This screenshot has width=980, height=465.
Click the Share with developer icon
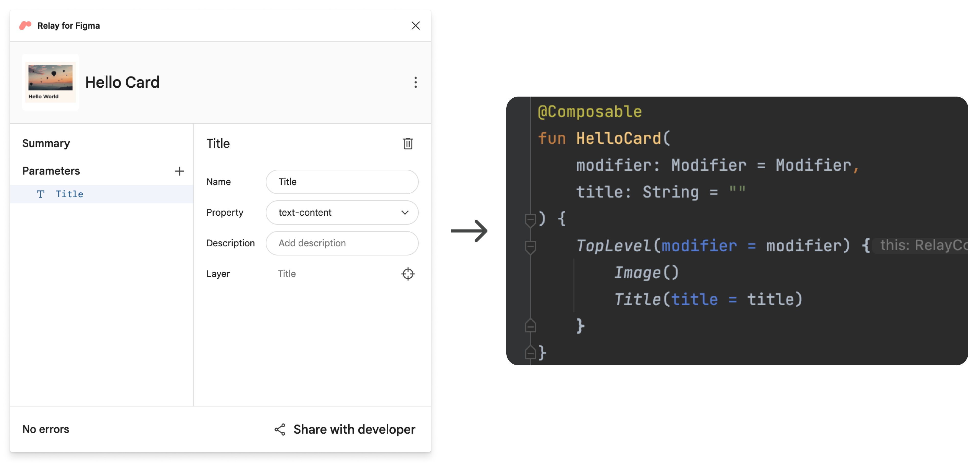click(281, 429)
